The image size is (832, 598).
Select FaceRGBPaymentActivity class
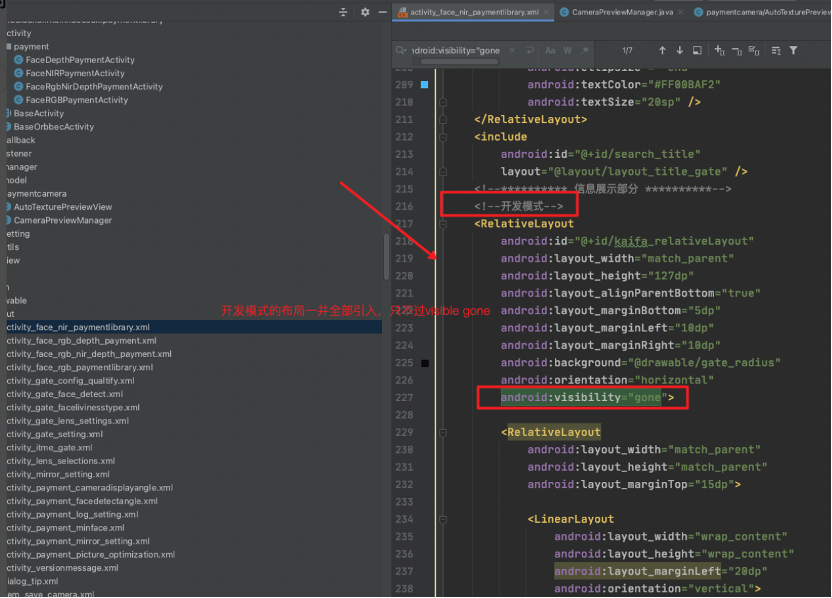76,100
